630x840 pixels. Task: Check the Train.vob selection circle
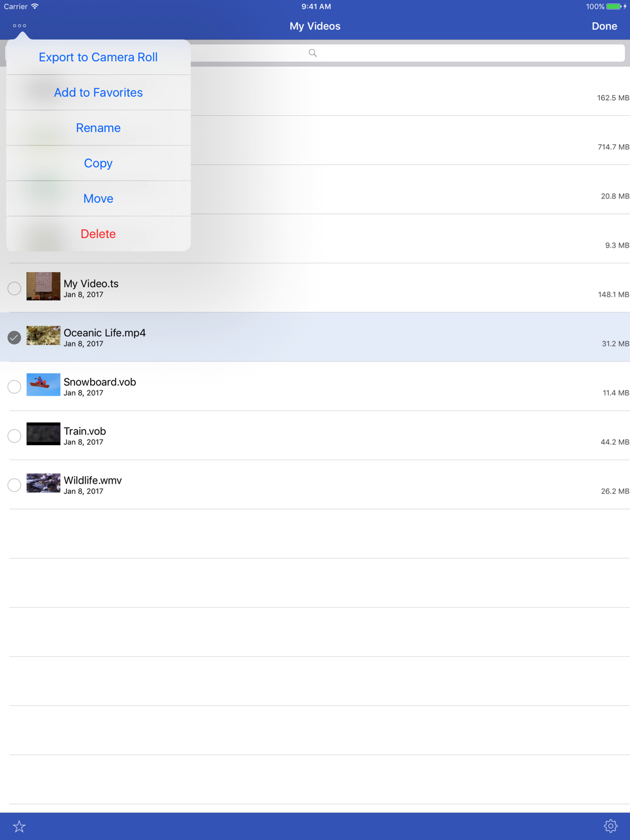coord(14,436)
